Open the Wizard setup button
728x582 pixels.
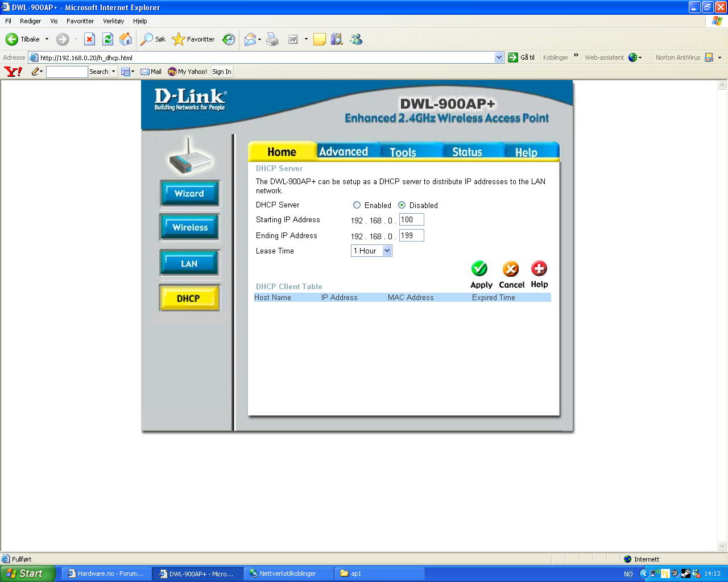pyautogui.click(x=189, y=193)
